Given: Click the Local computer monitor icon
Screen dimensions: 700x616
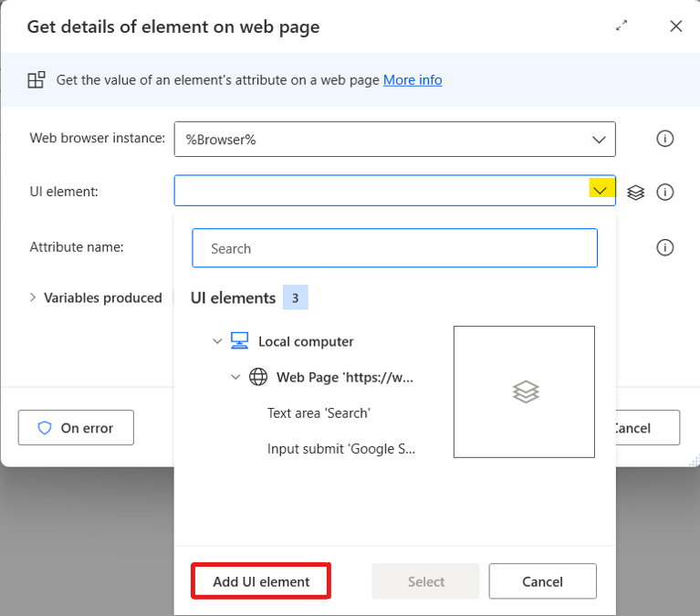Looking at the screenshot, I should click(x=239, y=340).
